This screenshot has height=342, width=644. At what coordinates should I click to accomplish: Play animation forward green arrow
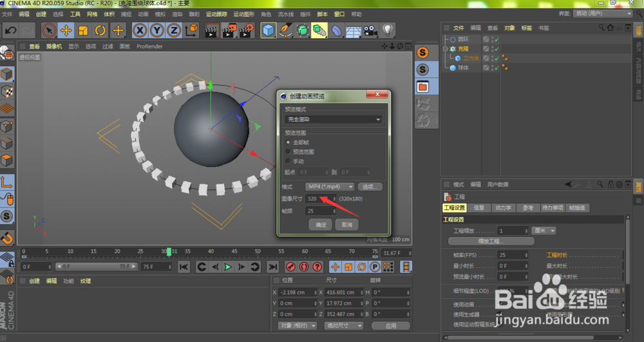[228, 267]
